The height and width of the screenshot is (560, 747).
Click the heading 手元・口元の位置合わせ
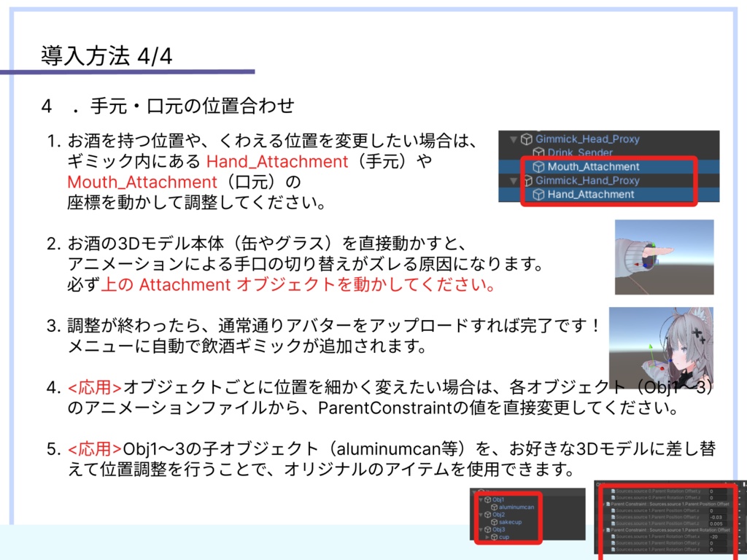pyautogui.click(x=192, y=106)
